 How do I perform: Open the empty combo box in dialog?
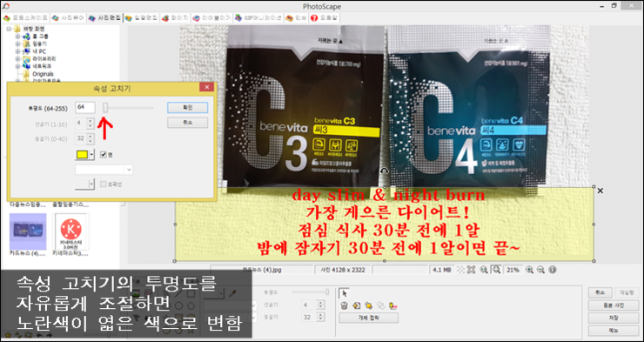[104, 170]
